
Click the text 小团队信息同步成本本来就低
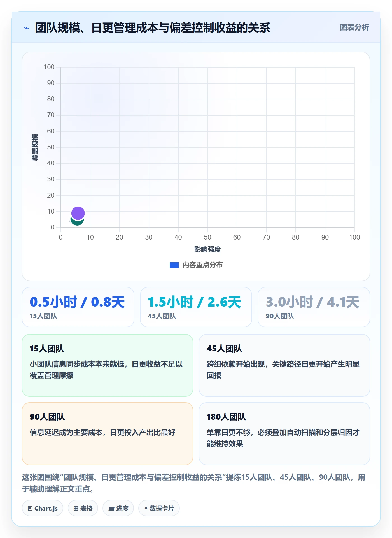pyautogui.click(x=77, y=364)
